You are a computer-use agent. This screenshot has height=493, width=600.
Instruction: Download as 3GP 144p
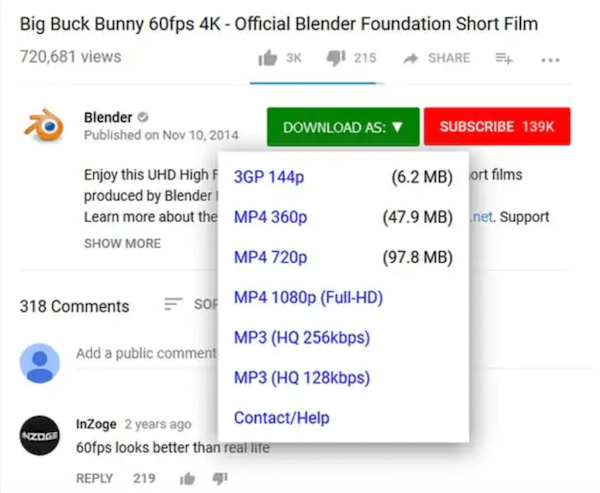coord(269,177)
